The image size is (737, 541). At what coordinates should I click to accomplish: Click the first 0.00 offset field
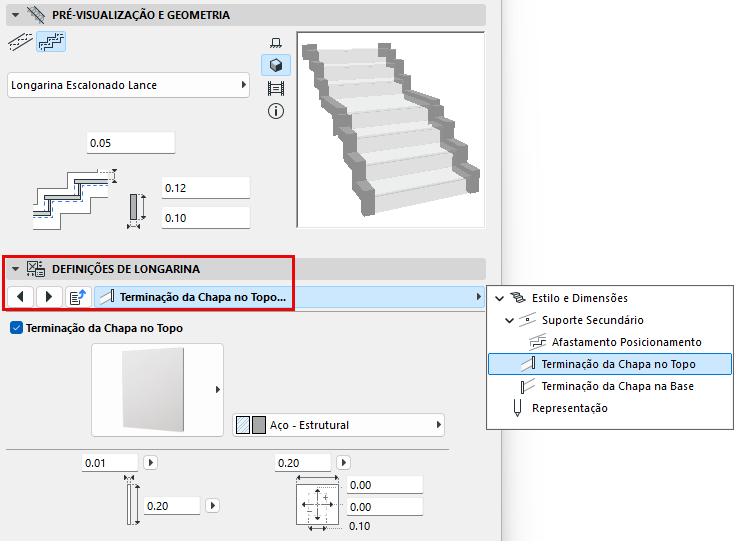tap(385, 485)
